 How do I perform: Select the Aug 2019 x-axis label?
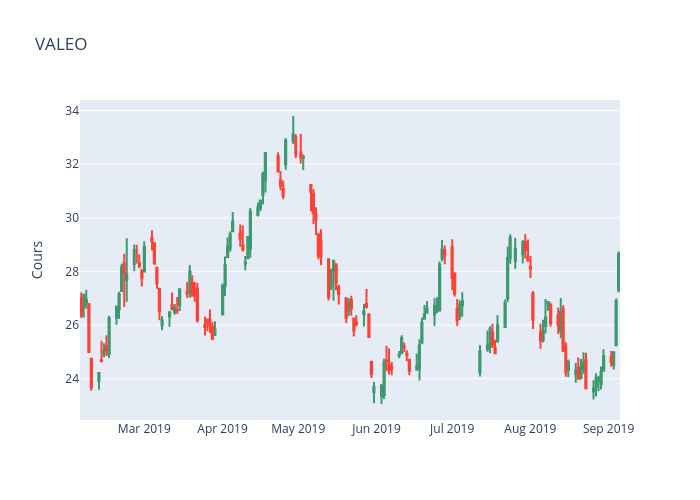tap(530, 429)
